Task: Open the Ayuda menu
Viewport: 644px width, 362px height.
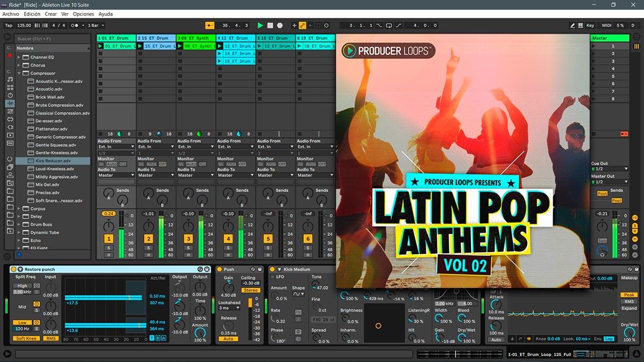Action: click(105, 14)
